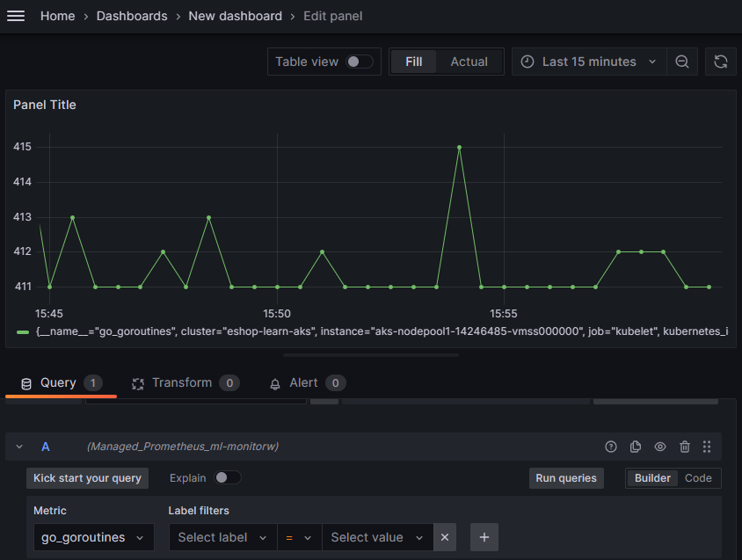Click Kick start your query
Image resolution: width=742 pixels, height=560 pixels.
click(87, 477)
